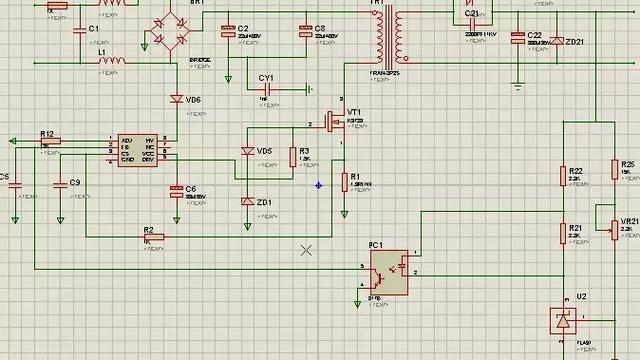Image resolution: width=640 pixels, height=360 pixels.
Task: Select the PC1 optocoupler component
Action: coord(389,273)
